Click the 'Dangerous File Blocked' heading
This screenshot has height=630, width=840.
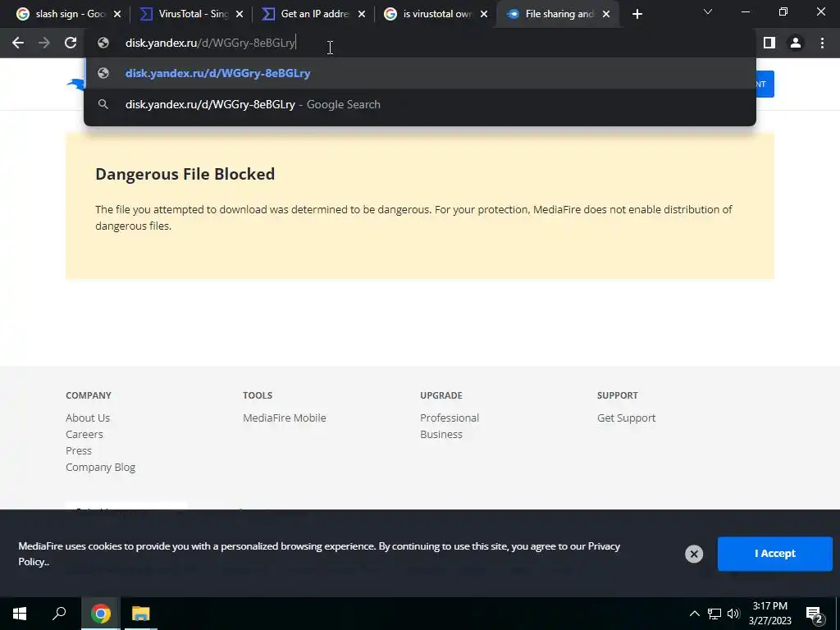coord(185,174)
